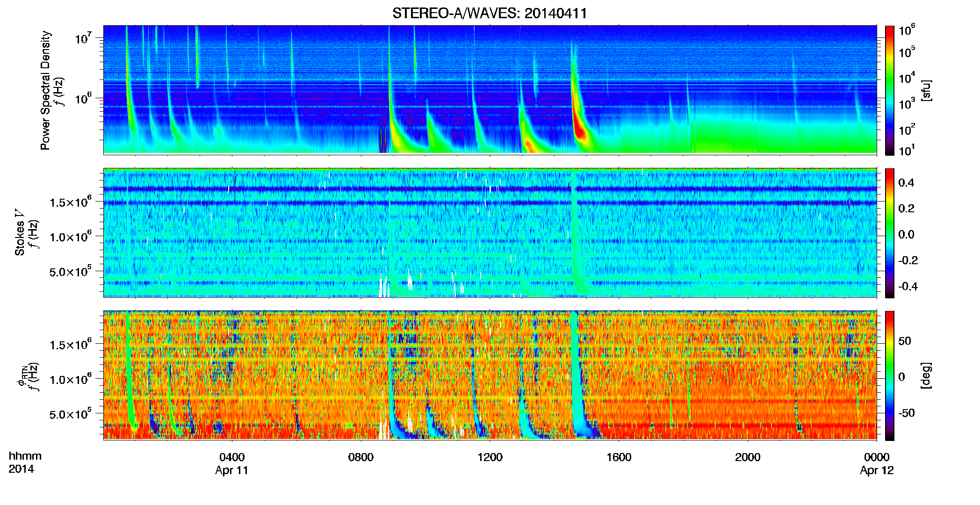Click the Power Spectral Density axis label
This screenshot has width=980, height=505.
[45, 90]
